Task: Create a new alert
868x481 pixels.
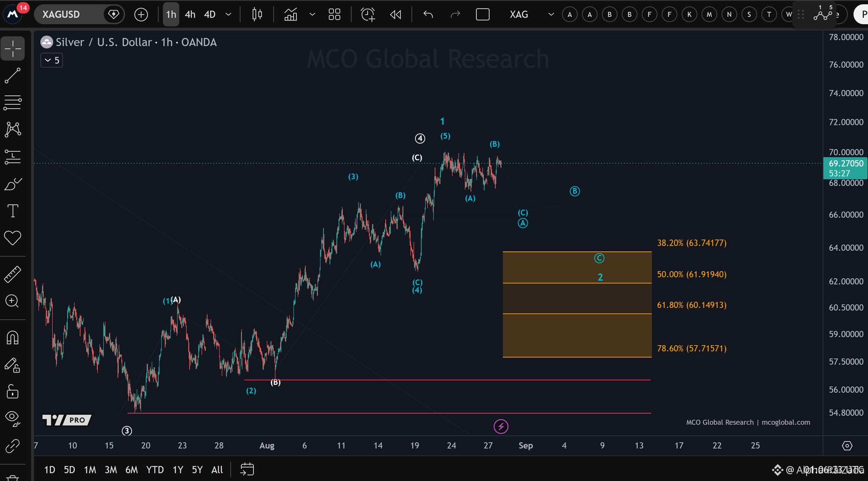Action: click(368, 14)
